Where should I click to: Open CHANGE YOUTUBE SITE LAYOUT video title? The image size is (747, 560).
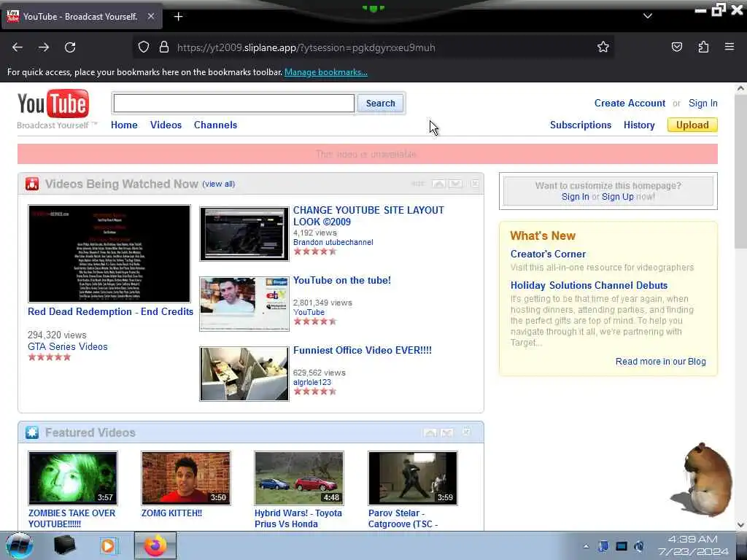(x=368, y=216)
